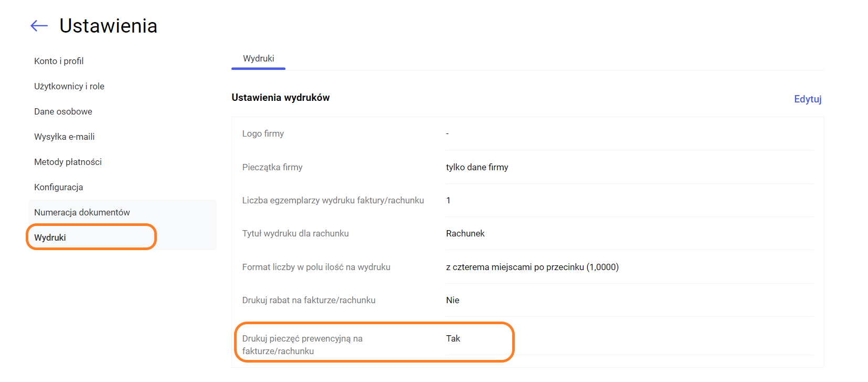
Task: Click the tylko dane firmy value
Action: [477, 167]
